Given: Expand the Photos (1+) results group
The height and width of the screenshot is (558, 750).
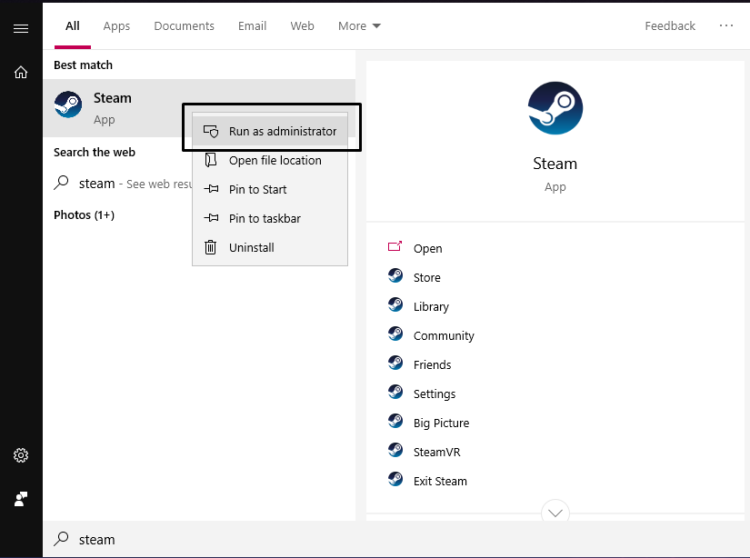Looking at the screenshot, I should point(84,215).
